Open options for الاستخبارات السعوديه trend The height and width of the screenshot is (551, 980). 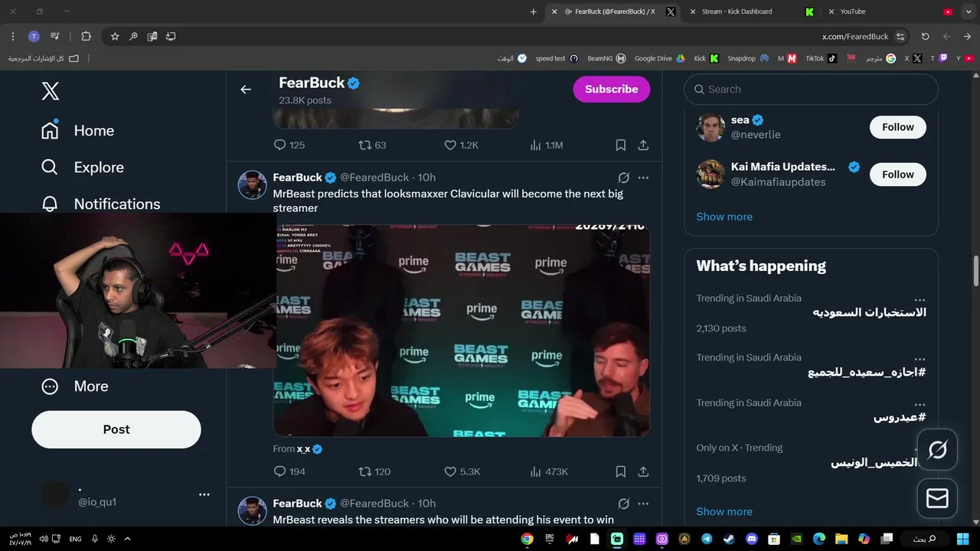coord(920,300)
